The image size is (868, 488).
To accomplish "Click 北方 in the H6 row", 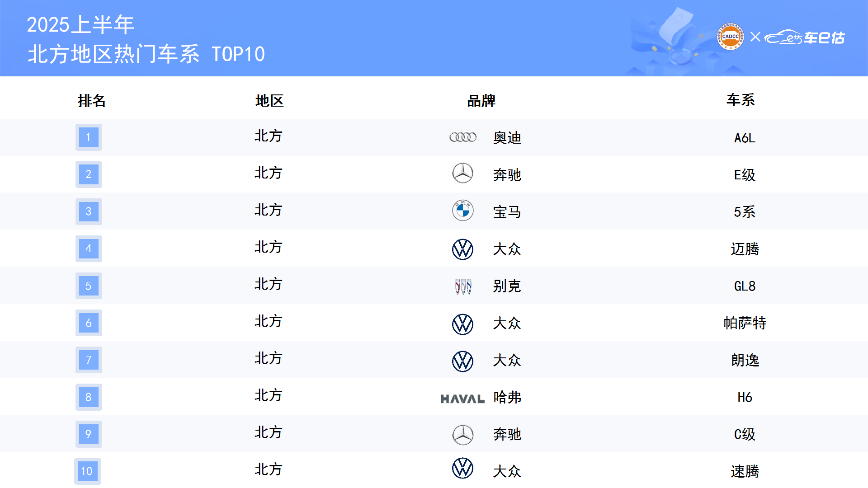I will click(269, 395).
